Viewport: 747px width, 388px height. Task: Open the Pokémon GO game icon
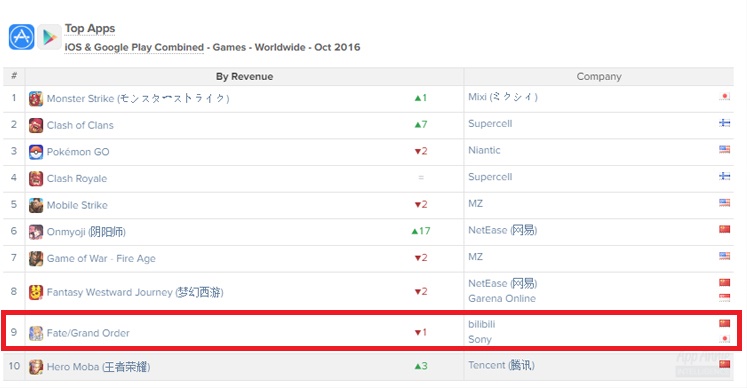(36, 152)
